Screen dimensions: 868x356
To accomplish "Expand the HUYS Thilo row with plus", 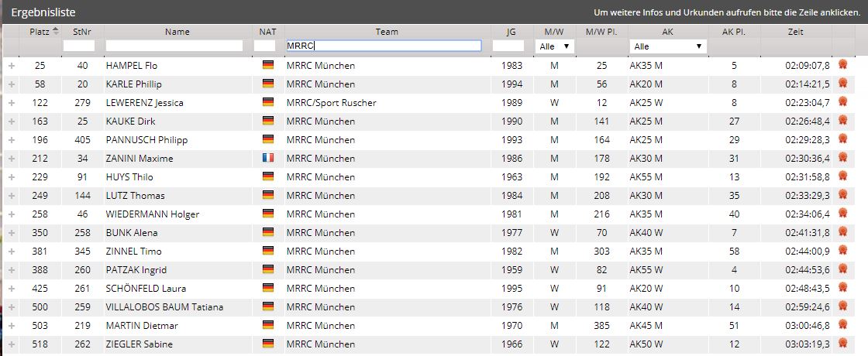I will [12, 177].
